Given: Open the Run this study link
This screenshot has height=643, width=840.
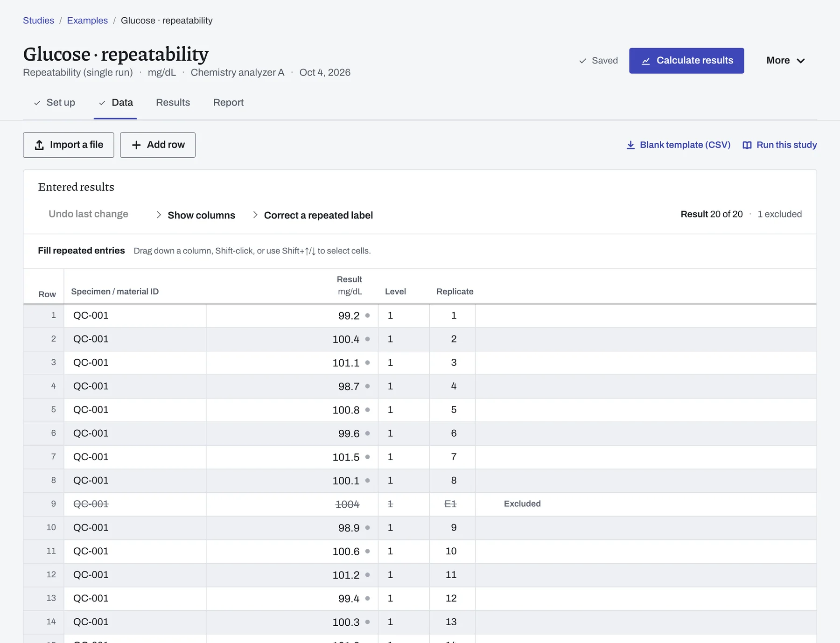Looking at the screenshot, I should tap(780, 145).
